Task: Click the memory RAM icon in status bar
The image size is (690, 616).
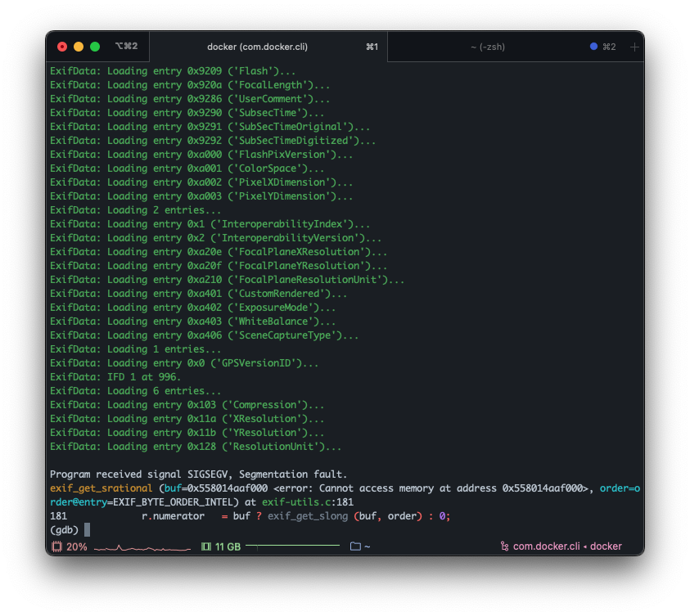Action: (206, 546)
